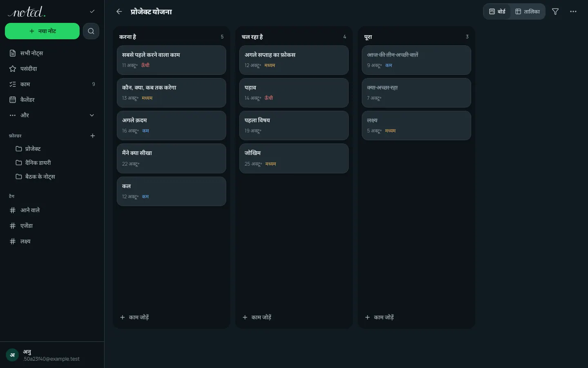Expand the और section chevron
Image resolution: width=588 pixels, height=368 pixels.
click(x=92, y=115)
